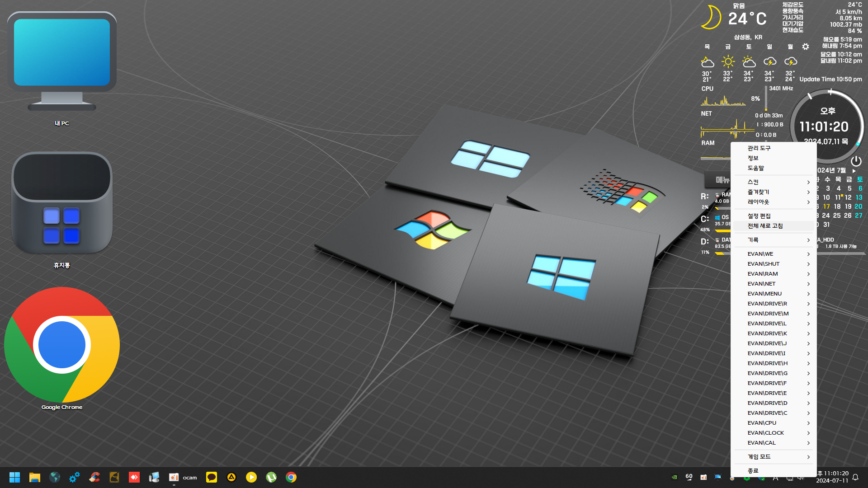This screenshot has height=488, width=868.
Task: Open the Windows Start button
Action: 14,477
